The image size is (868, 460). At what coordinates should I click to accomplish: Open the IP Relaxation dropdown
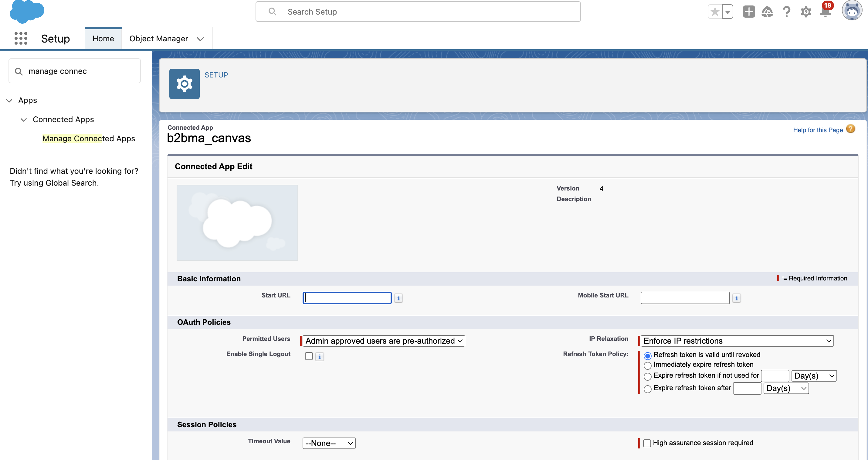pos(737,341)
